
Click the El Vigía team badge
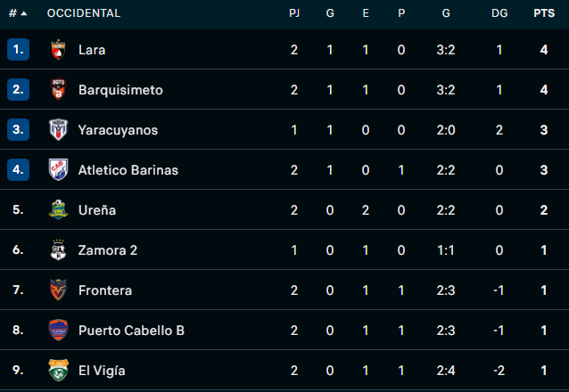(x=58, y=371)
